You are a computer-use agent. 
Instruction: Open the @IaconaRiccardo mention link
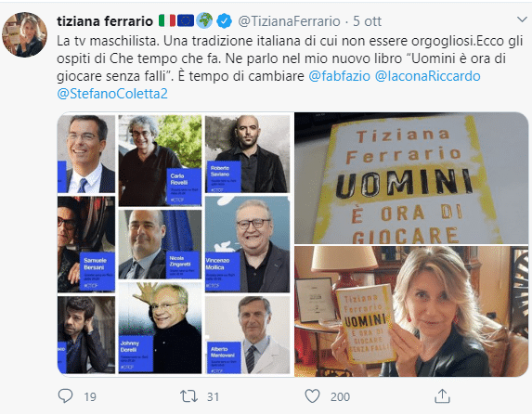pos(427,76)
